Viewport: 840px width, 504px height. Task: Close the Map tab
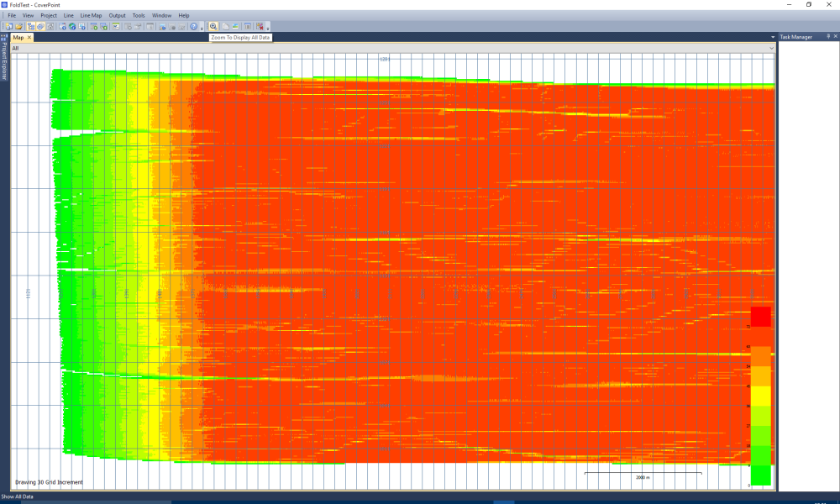pyautogui.click(x=29, y=38)
